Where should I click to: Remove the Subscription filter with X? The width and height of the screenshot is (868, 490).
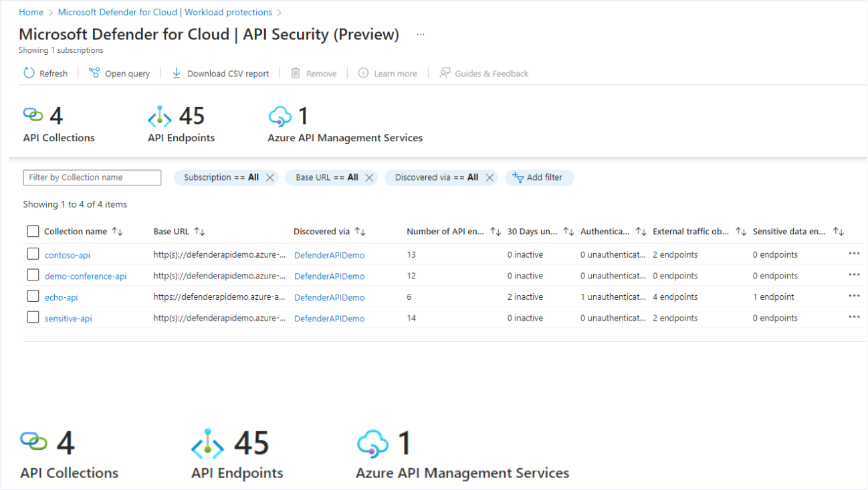(x=270, y=177)
